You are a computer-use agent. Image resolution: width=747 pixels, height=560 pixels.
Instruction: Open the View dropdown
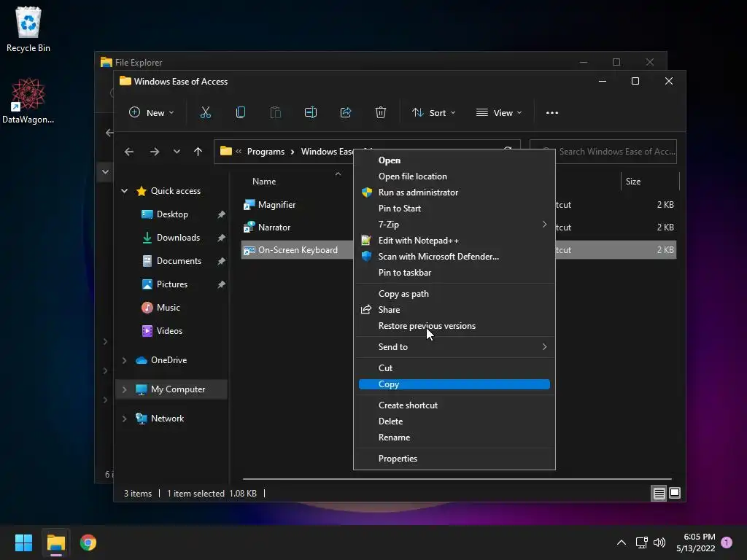point(499,113)
